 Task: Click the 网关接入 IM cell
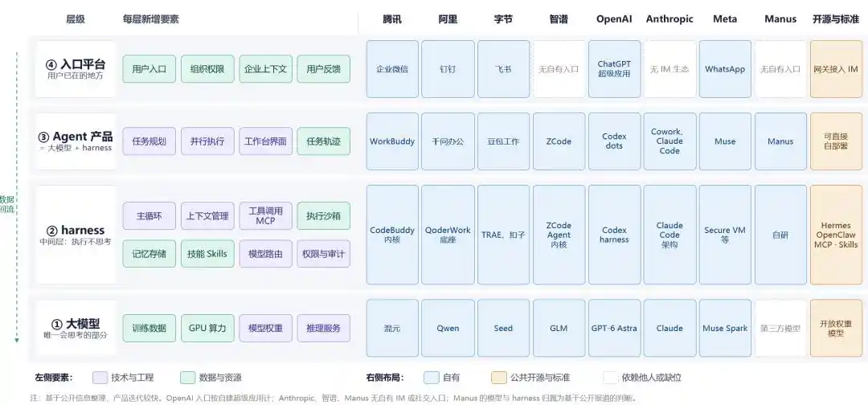[x=836, y=69]
